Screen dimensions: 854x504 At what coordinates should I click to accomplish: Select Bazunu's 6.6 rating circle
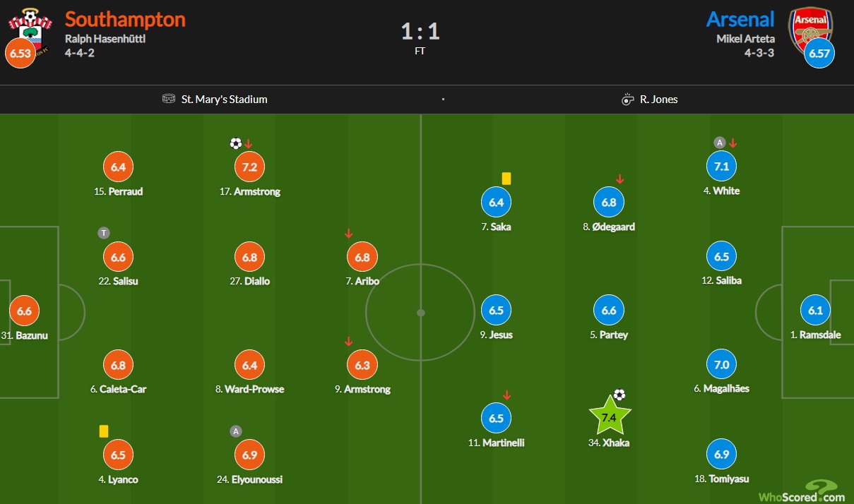coord(24,311)
